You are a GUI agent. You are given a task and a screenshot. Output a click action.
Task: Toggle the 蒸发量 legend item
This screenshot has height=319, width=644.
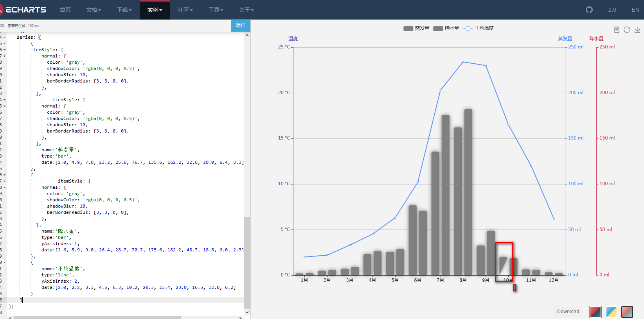click(416, 28)
